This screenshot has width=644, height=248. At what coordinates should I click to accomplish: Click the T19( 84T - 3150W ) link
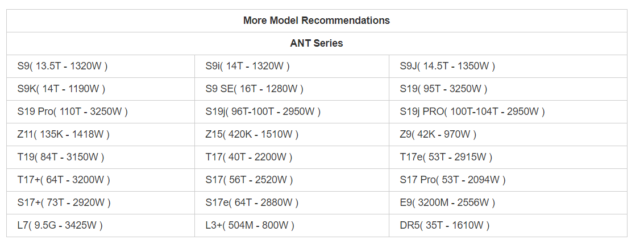pyautogui.click(x=61, y=157)
